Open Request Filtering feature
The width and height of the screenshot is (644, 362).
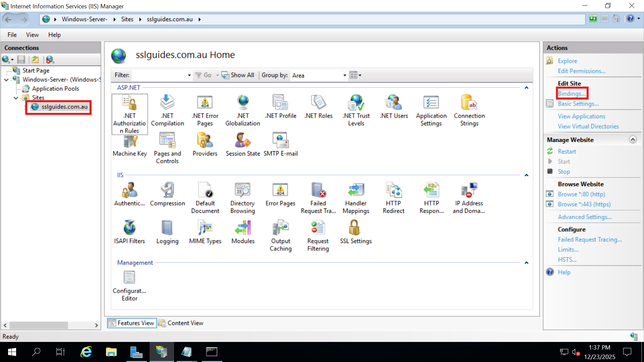point(318,236)
